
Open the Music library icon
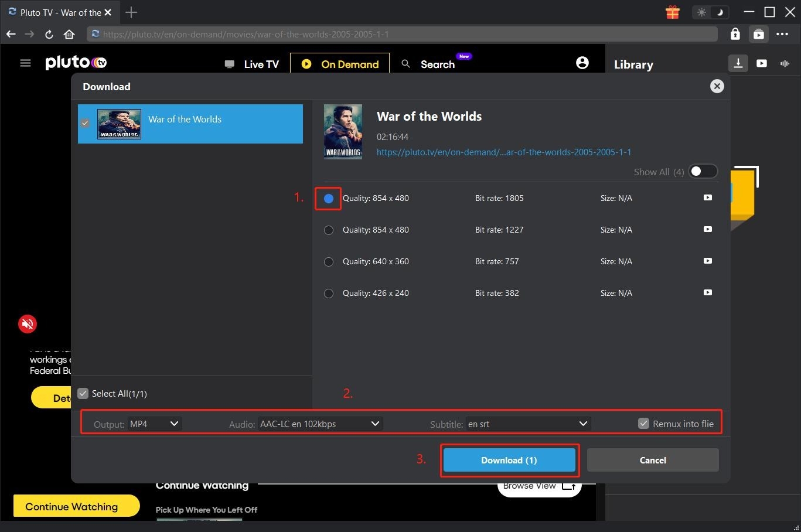click(785, 63)
